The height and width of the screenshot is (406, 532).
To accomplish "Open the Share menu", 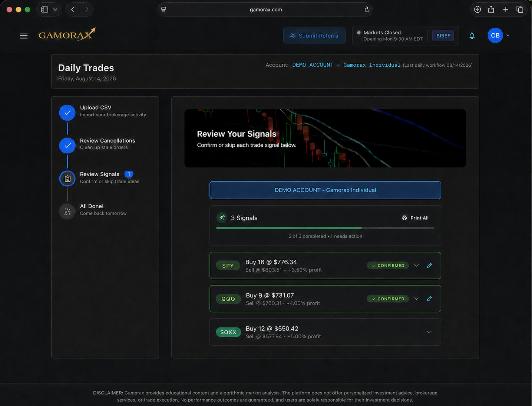I will coord(491,10).
